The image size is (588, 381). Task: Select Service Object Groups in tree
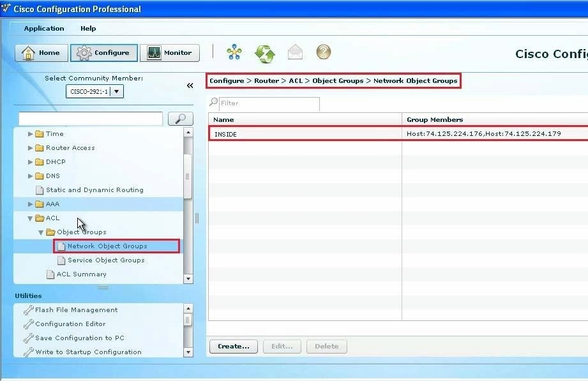pos(106,260)
